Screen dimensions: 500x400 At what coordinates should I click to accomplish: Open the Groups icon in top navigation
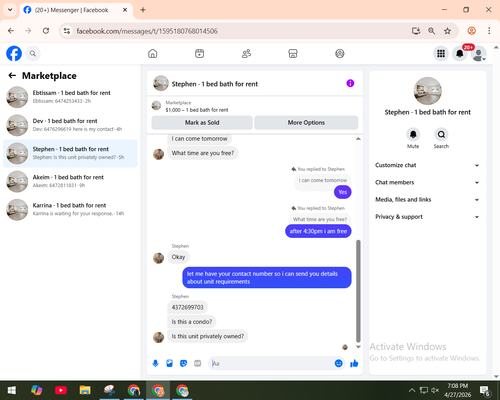tap(340, 53)
